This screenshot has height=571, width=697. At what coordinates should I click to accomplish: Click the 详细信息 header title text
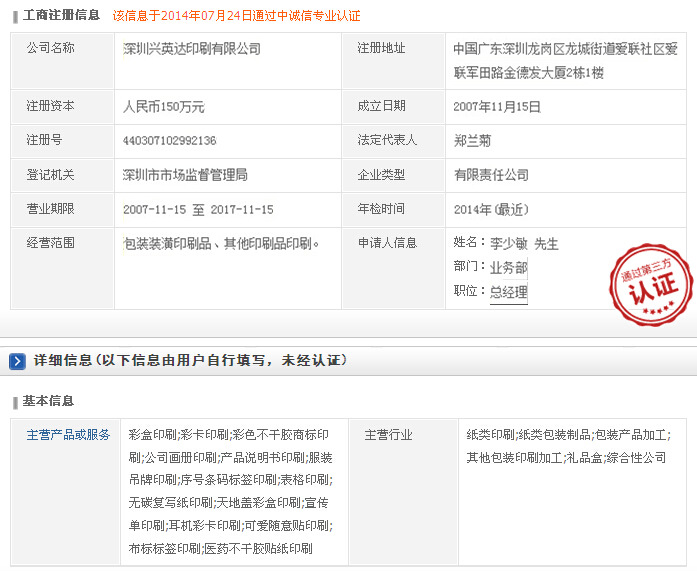[x=190, y=361]
